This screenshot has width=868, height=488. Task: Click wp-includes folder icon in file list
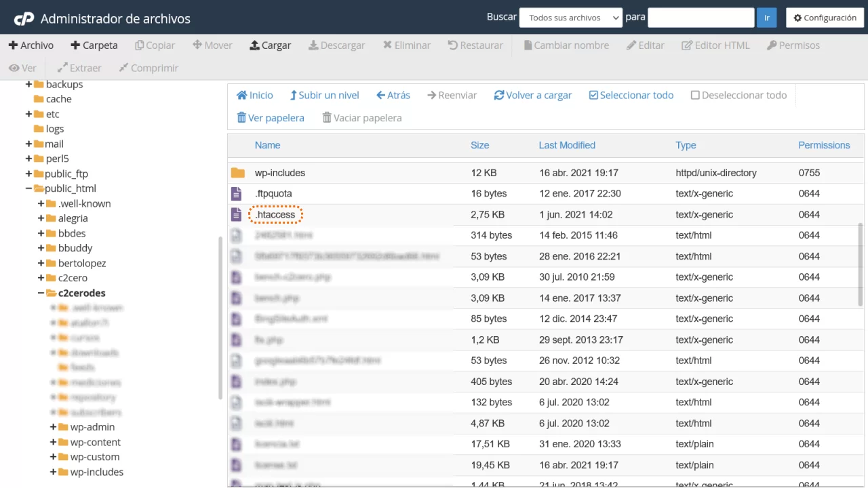tap(237, 173)
